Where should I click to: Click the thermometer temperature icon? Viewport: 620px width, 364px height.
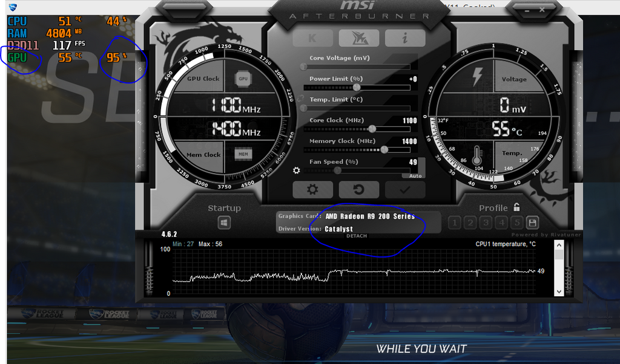click(x=477, y=155)
